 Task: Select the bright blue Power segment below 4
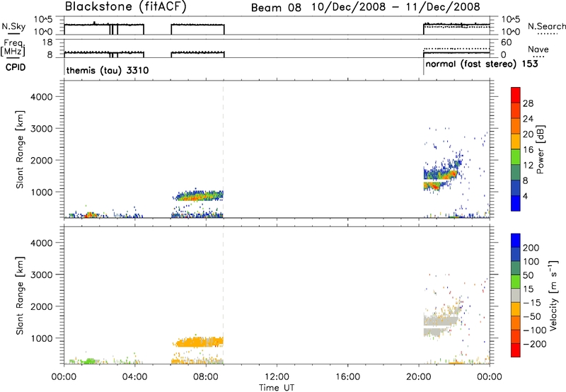point(516,203)
